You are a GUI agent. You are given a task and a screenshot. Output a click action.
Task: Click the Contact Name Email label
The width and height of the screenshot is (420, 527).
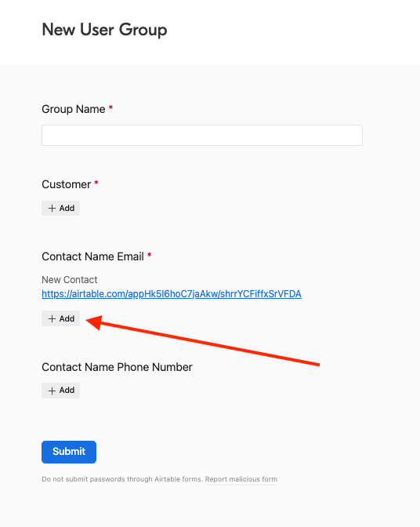click(92, 256)
